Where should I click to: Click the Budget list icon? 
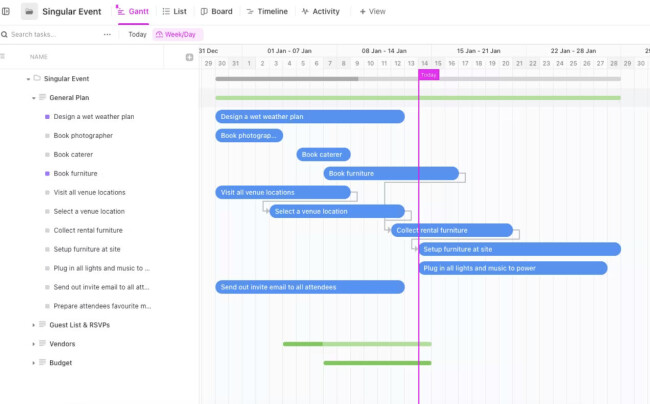pyautogui.click(x=42, y=363)
